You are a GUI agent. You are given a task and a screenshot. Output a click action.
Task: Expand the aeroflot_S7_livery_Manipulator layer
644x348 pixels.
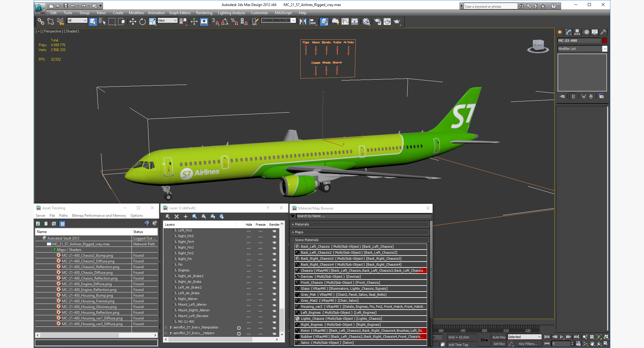pos(166,328)
